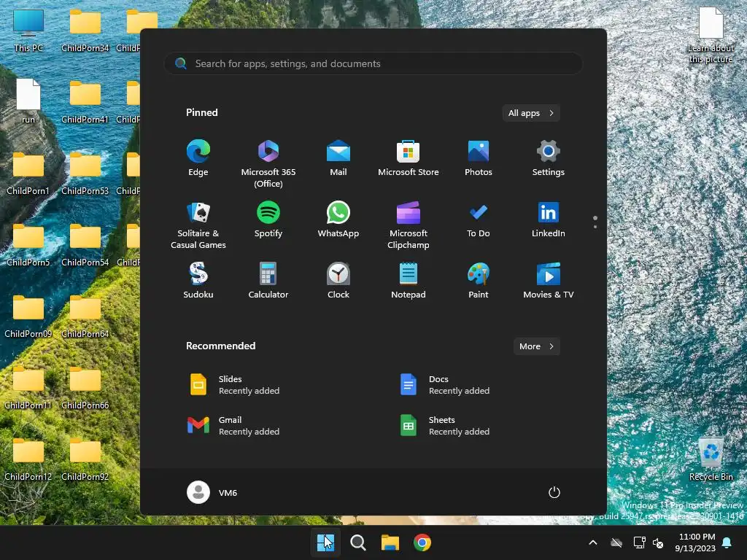Viewport: 747px width, 560px height.
Task: Select This PC desktop icon
Action: [28, 31]
